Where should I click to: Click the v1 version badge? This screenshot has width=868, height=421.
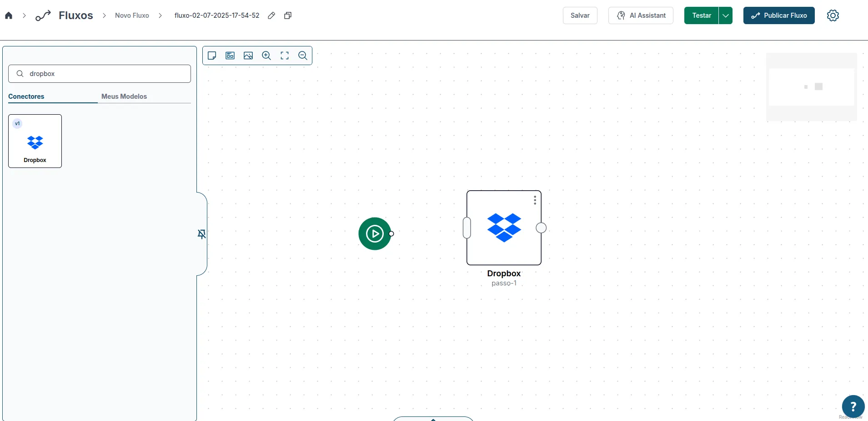[17, 124]
